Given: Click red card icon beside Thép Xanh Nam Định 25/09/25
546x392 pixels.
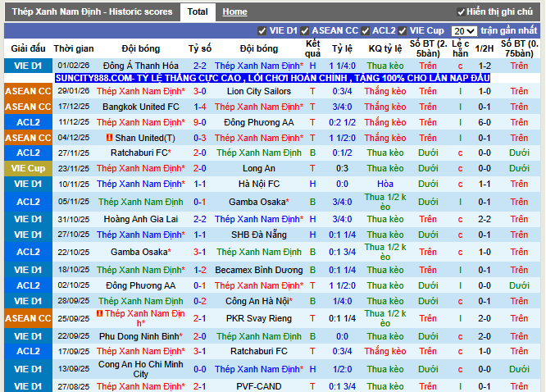Looking at the screenshot, I should tap(99, 313).
